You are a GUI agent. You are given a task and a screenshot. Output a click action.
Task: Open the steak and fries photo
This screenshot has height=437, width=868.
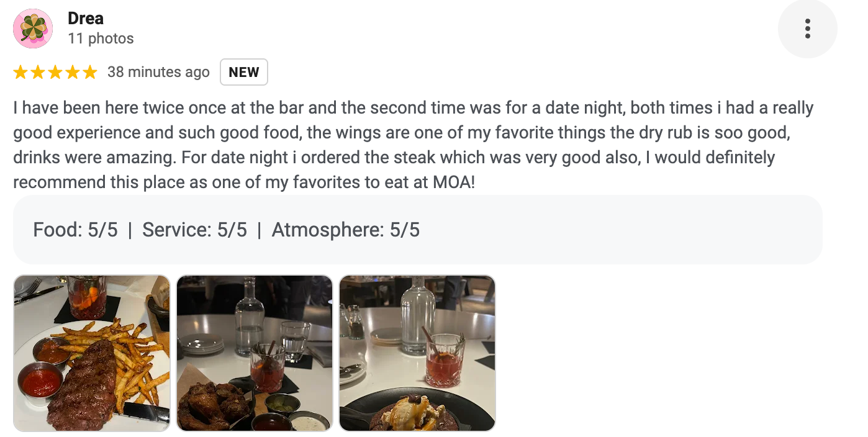click(x=91, y=353)
